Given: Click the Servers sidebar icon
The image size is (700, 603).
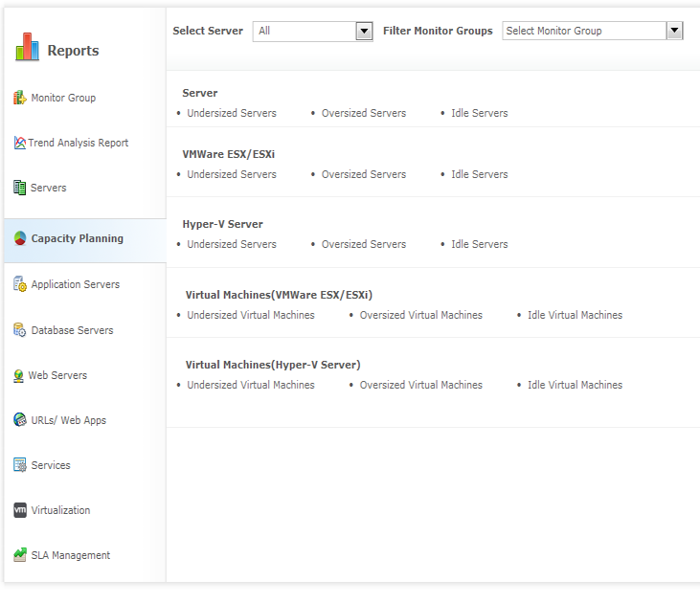Looking at the screenshot, I should point(20,188).
